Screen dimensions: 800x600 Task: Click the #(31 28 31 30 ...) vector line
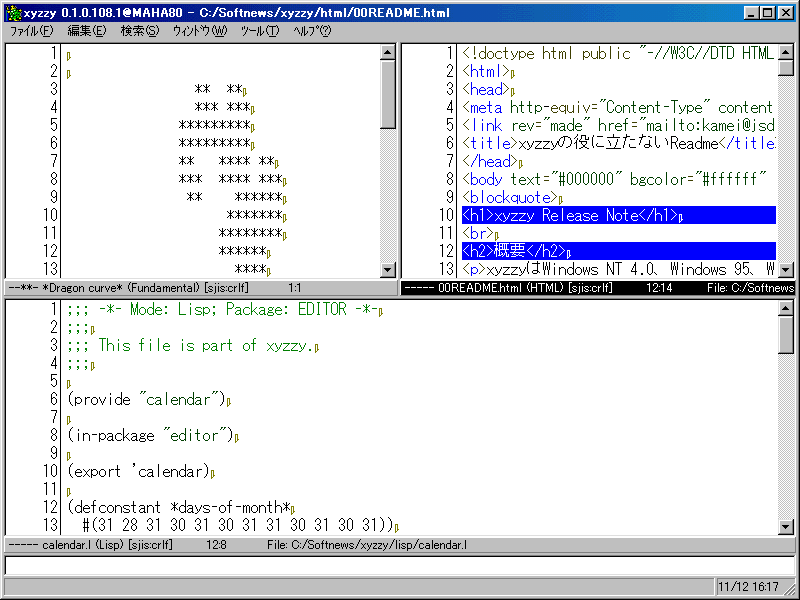[238, 525]
